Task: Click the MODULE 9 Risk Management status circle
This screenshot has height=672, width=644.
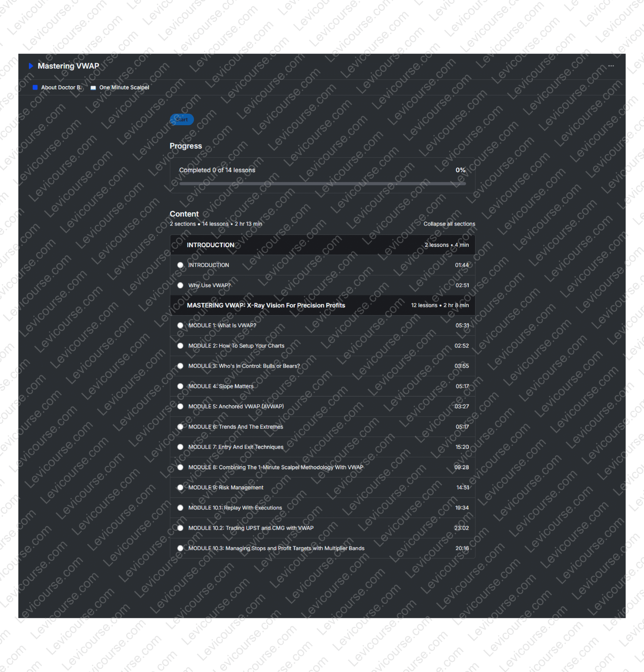Action: 180,487
